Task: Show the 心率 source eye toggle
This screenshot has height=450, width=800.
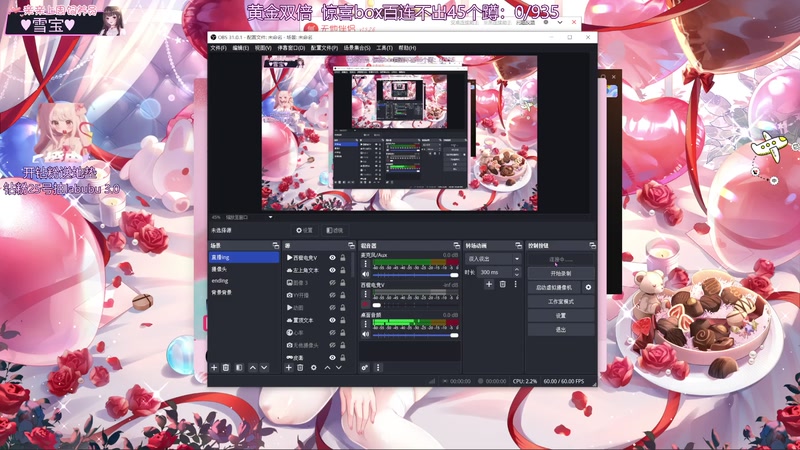Action: tap(332, 333)
